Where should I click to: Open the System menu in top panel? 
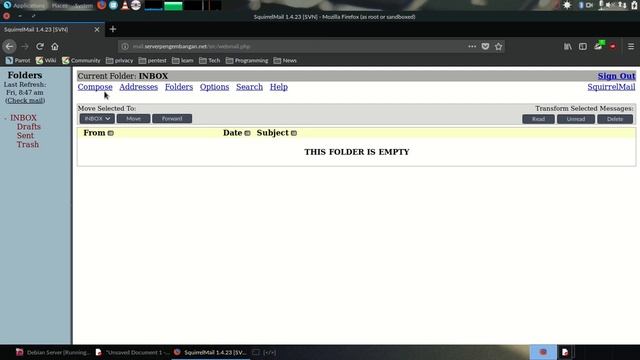coord(84,5)
